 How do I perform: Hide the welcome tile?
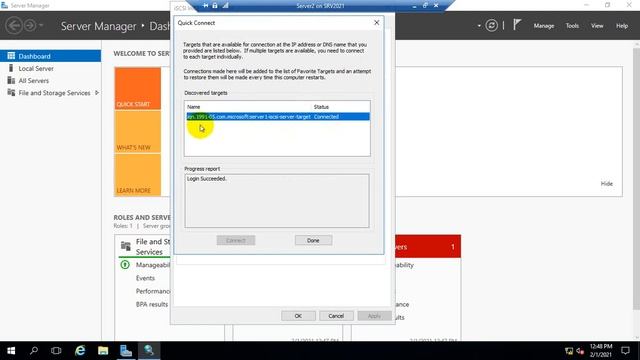coord(607,184)
